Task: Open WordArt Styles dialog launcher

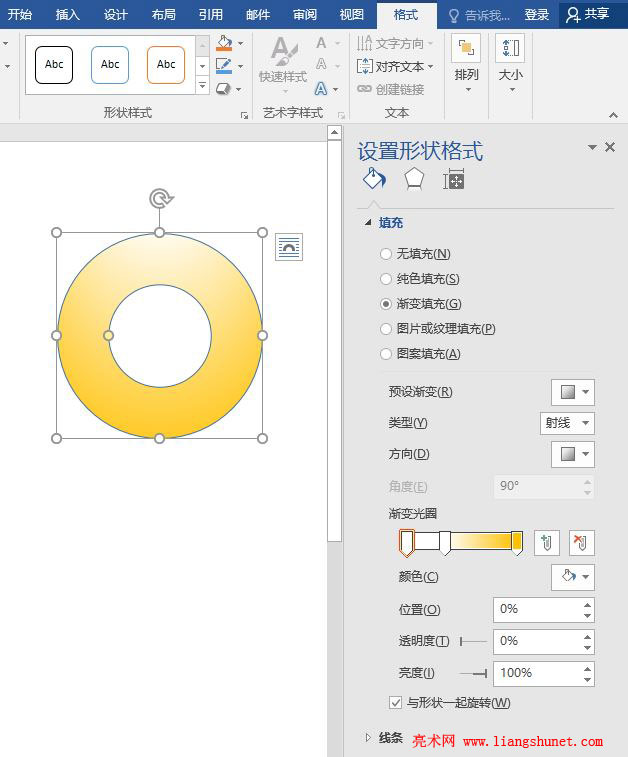Action: 341,115
